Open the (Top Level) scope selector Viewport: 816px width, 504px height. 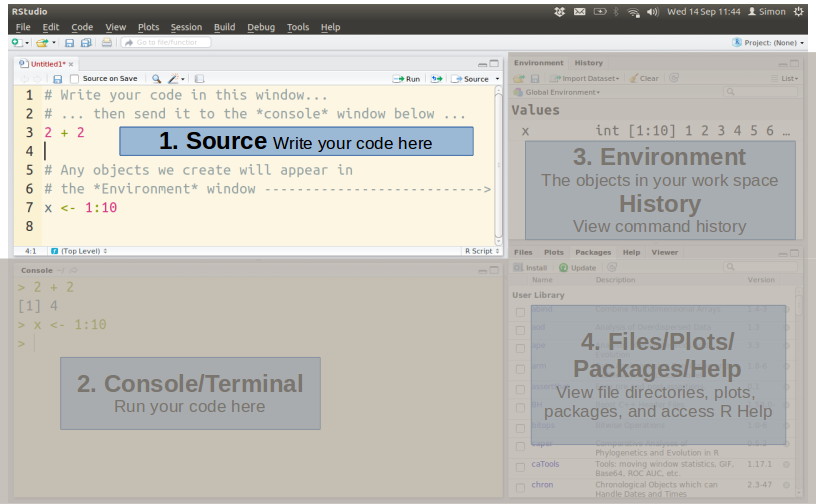pyautogui.click(x=79, y=251)
